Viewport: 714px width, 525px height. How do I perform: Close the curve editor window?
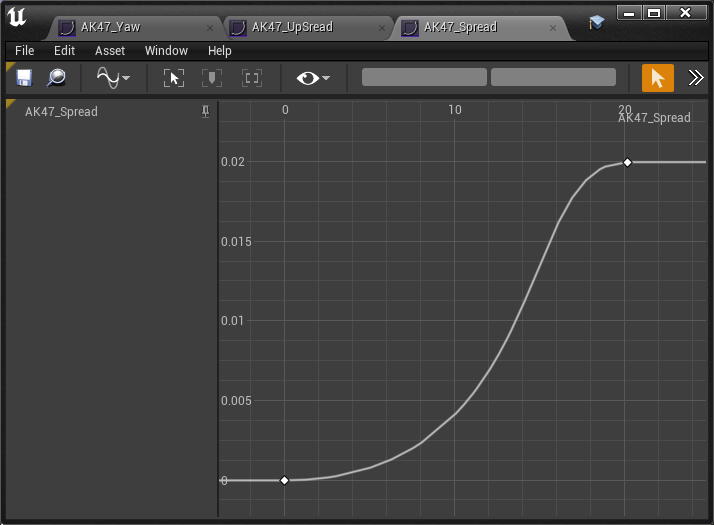(x=685, y=13)
